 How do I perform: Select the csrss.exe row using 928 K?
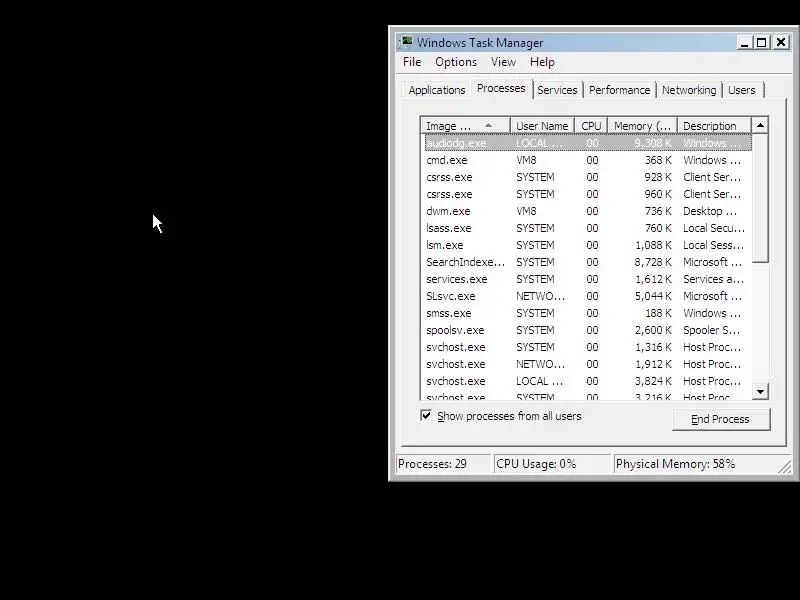coord(588,177)
